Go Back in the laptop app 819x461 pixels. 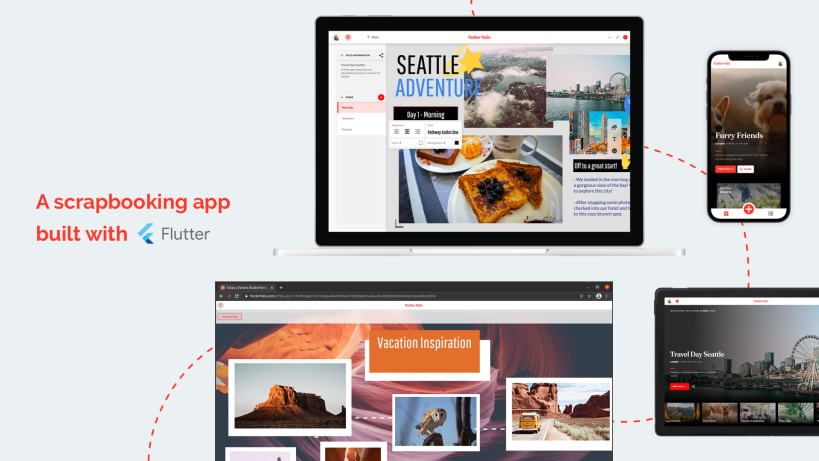tap(373, 37)
